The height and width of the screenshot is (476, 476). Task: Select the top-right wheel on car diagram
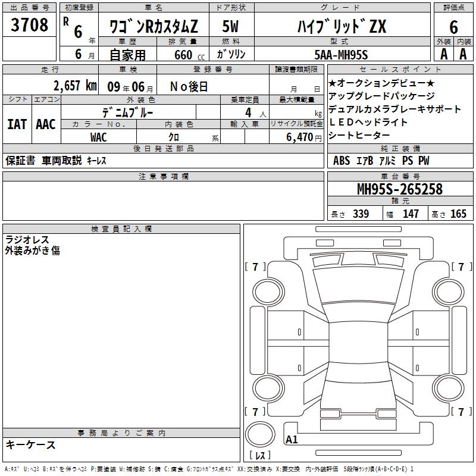[446, 290]
